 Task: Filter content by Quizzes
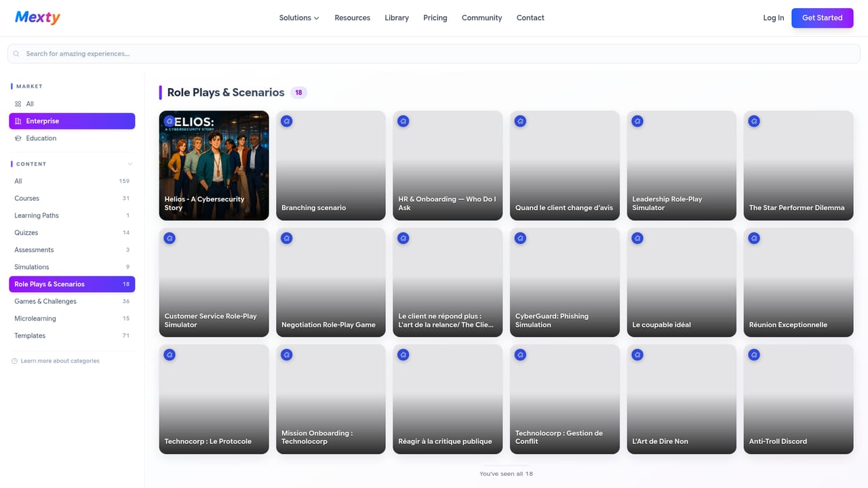coord(72,232)
